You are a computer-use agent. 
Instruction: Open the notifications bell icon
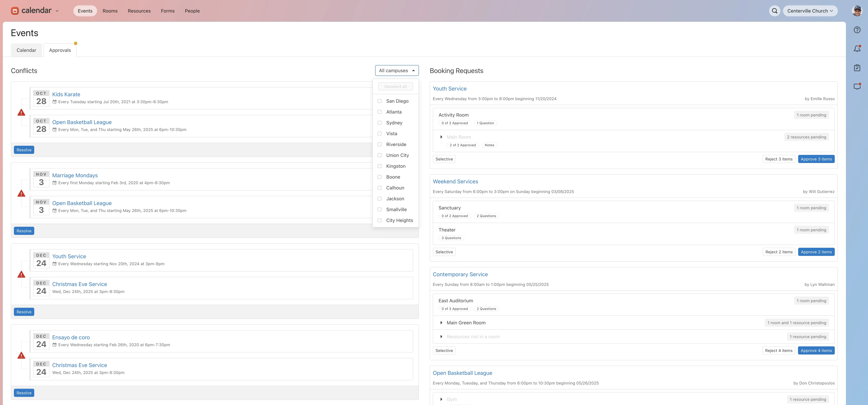(x=857, y=49)
